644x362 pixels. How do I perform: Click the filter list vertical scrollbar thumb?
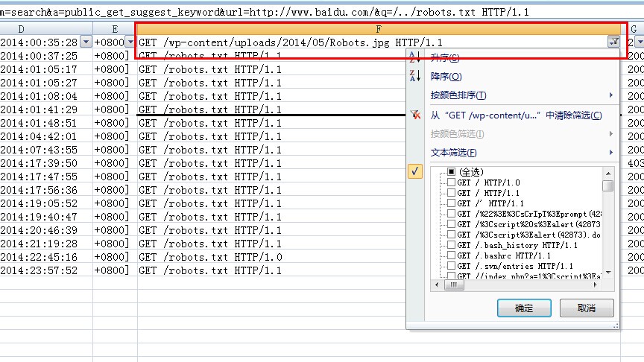608,185
